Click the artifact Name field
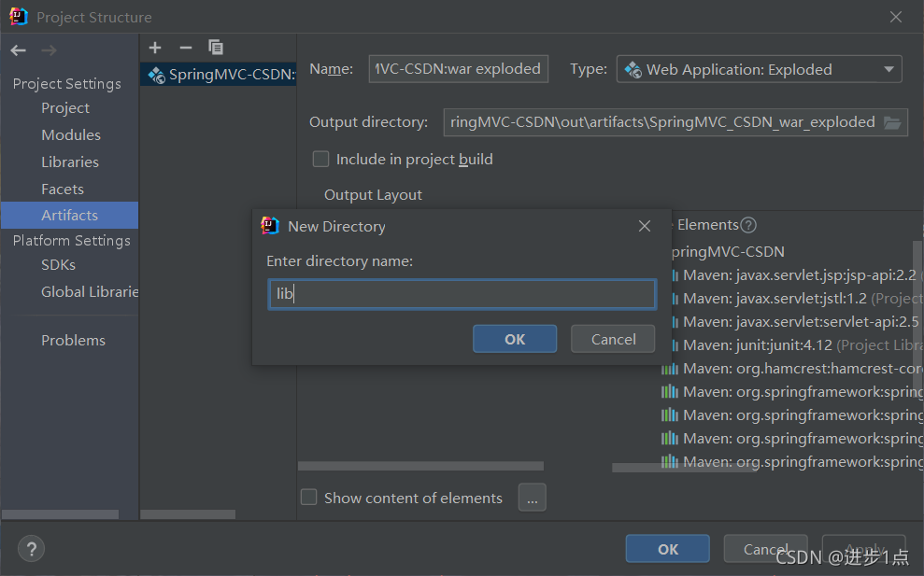The image size is (924, 576). [x=459, y=69]
